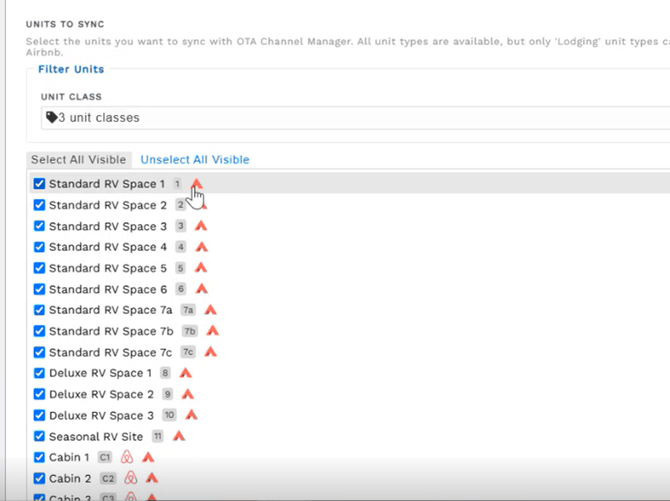Image resolution: width=670 pixels, height=501 pixels.
Task: Click the Filter Units section heading
Action: [x=71, y=69]
